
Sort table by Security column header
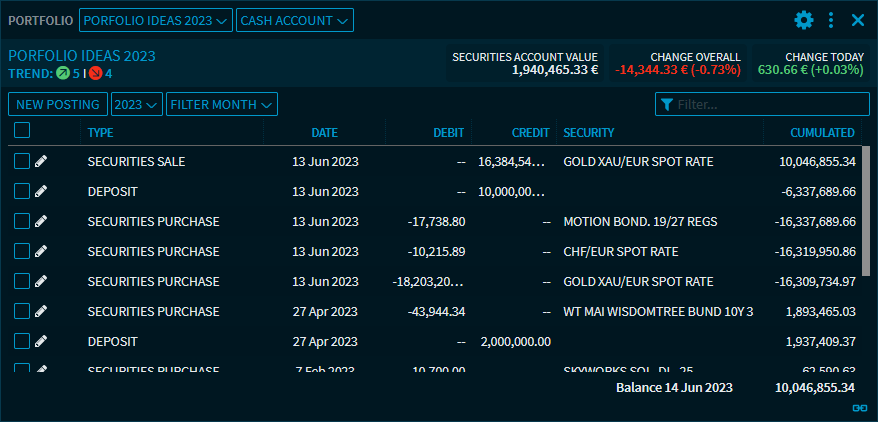(x=588, y=132)
